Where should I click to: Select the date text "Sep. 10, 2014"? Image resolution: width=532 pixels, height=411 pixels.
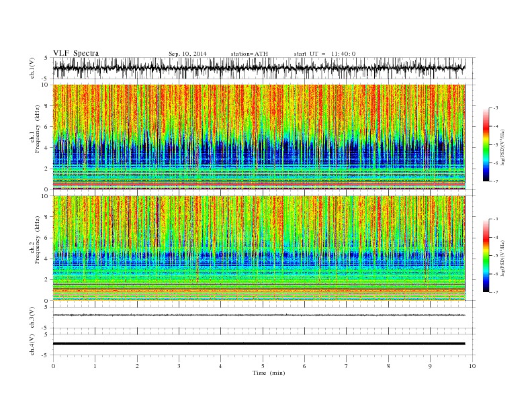click(x=187, y=54)
